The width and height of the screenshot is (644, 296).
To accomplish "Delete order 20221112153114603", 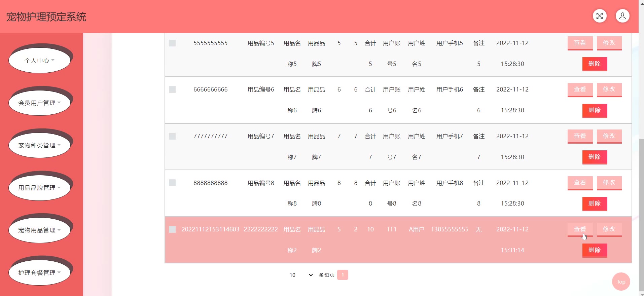I will [x=595, y=250].
